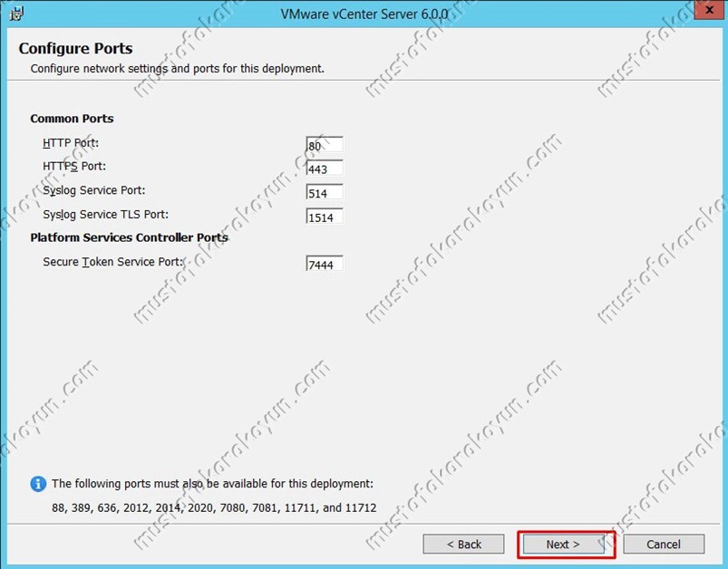Click the blue information icon
Screen dimensions: 728x569
click(38, 484)
